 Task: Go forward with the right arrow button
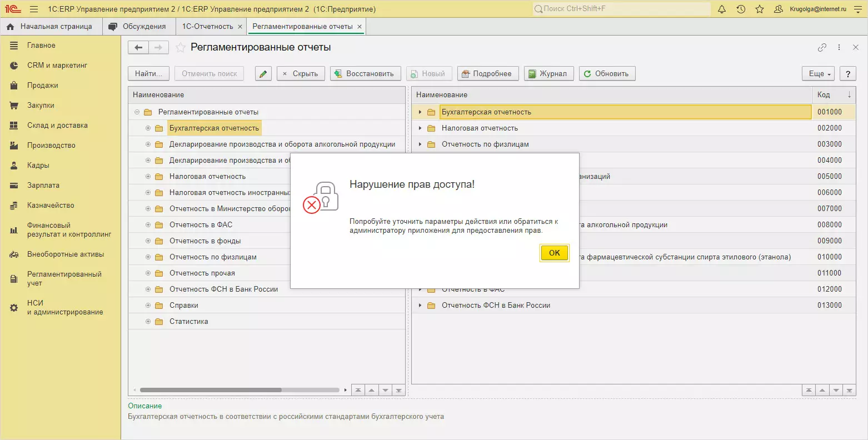point(158,48)
